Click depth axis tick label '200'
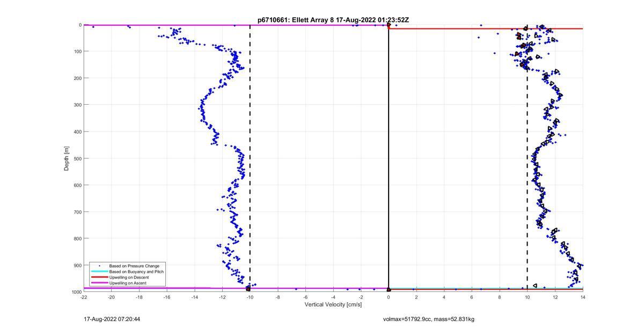 click(x=77, y=78)
